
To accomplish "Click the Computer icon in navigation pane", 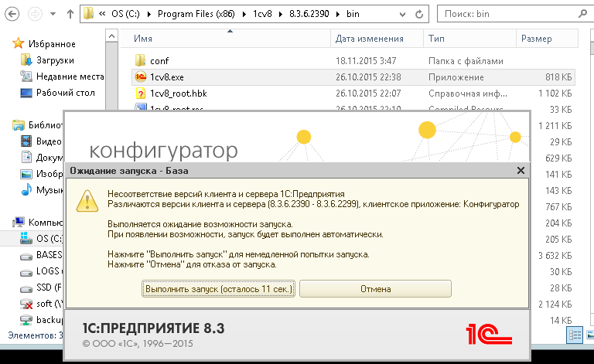I will 19,222.
